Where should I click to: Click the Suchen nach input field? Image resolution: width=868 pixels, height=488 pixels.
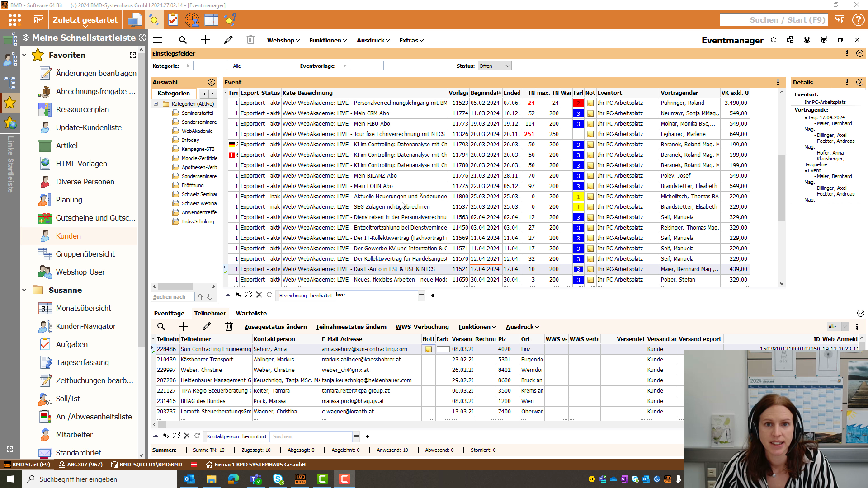click(172, 297)
